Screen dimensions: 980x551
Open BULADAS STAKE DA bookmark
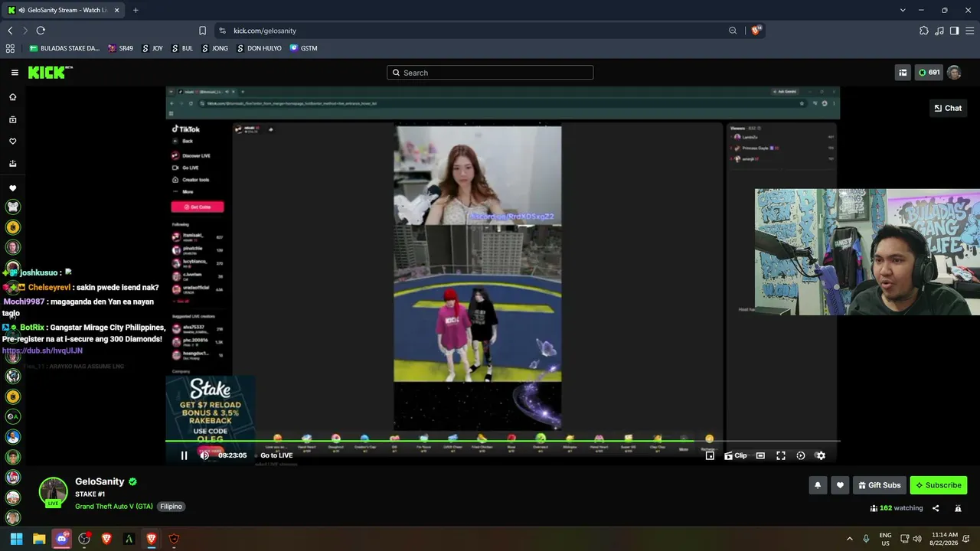point(65,48)
